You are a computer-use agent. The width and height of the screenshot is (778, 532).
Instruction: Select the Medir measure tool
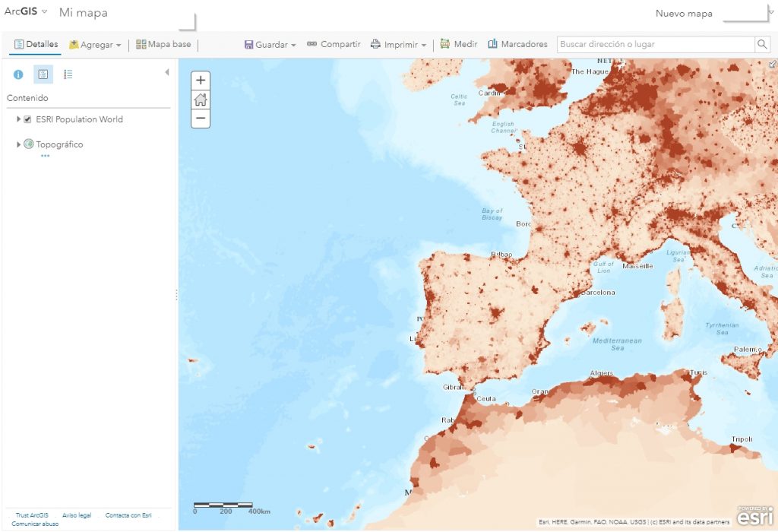point(444,43)
